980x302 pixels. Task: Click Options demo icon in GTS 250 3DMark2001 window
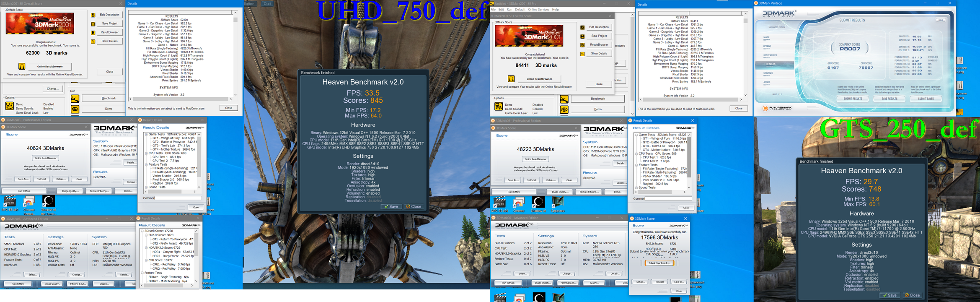tap(499, 107)
